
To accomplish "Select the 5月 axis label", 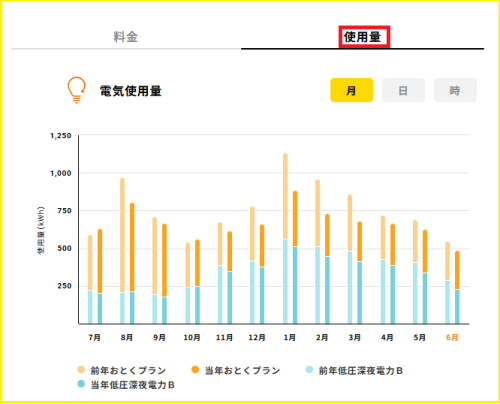I will click(420, 337).
